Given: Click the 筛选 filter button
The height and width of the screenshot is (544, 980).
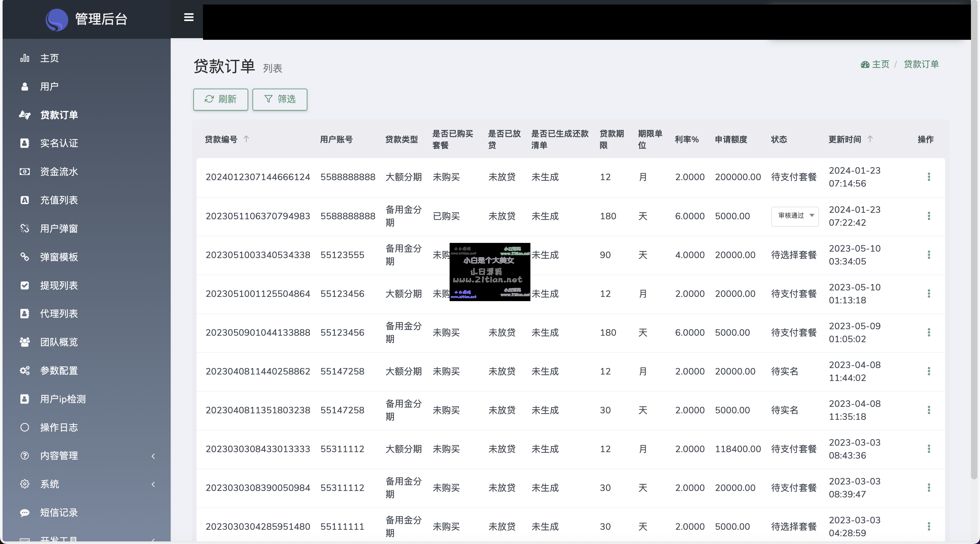Looking at the screenshot, I should 280,100.
